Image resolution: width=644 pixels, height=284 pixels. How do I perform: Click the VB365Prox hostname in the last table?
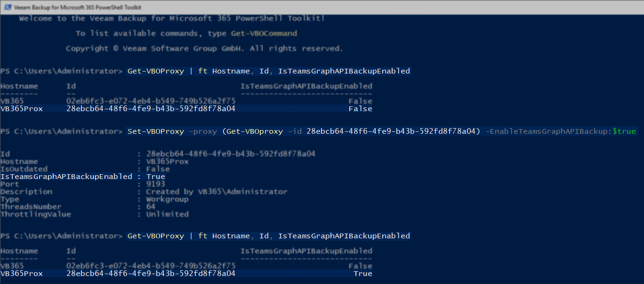point(22,274)
